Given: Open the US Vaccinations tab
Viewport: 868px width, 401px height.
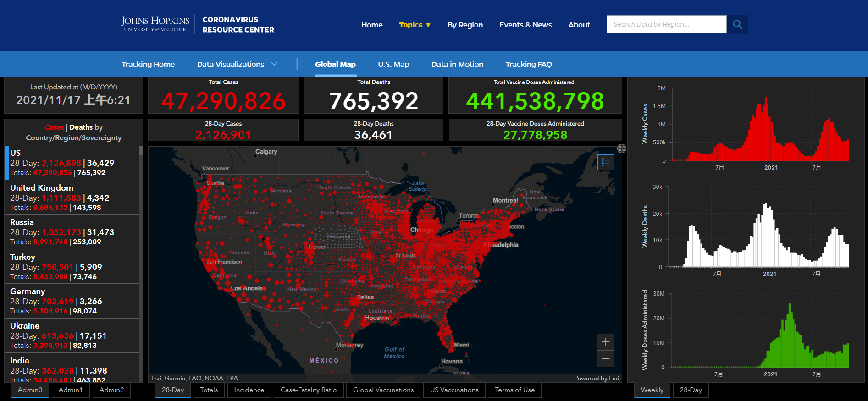Looking at the screenshot, I should click(454, 390).
